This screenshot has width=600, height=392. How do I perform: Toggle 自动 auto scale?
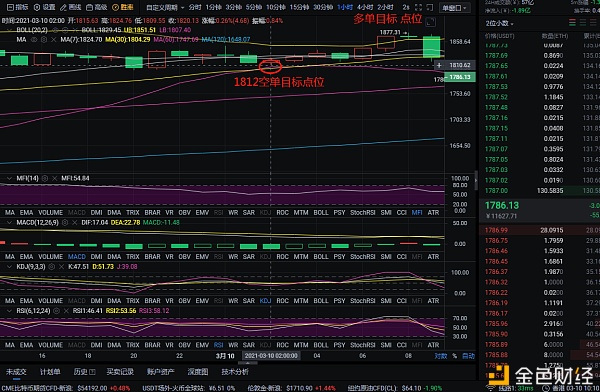click(468, 356)
